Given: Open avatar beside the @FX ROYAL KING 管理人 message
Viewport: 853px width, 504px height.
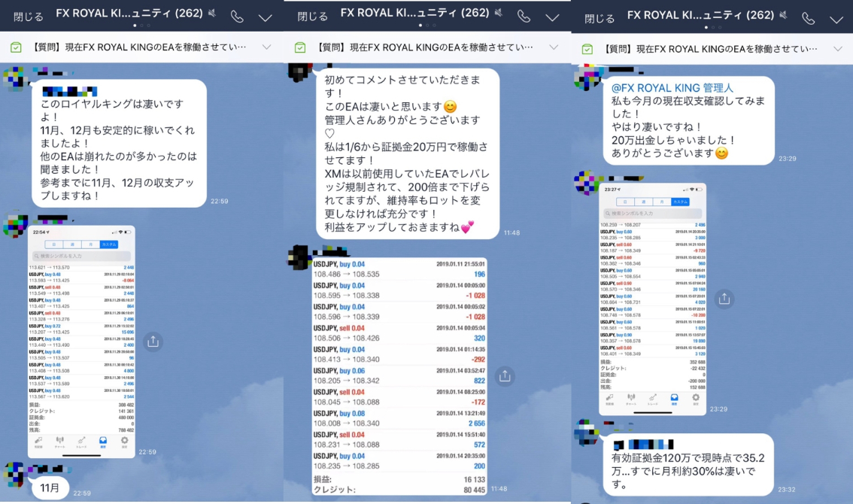Looking at the screenshot, I should pos(587,77).
